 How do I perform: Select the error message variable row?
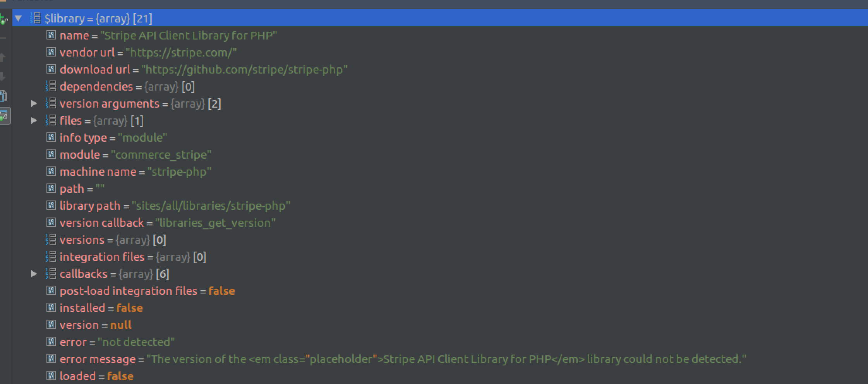(97, 358)
